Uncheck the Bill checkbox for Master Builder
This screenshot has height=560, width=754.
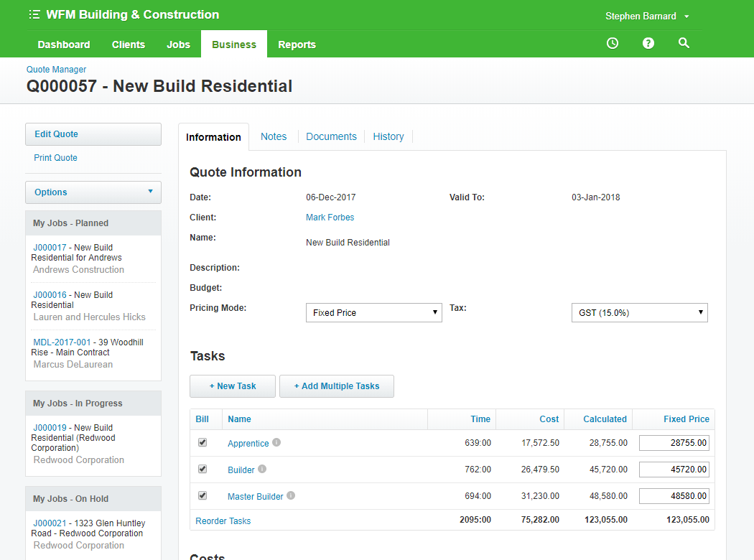point(203,495)
